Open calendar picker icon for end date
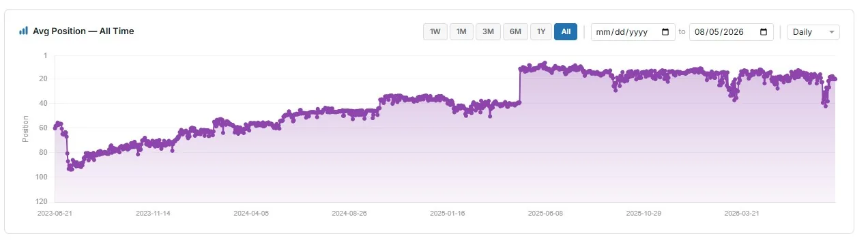 (764, 32)
